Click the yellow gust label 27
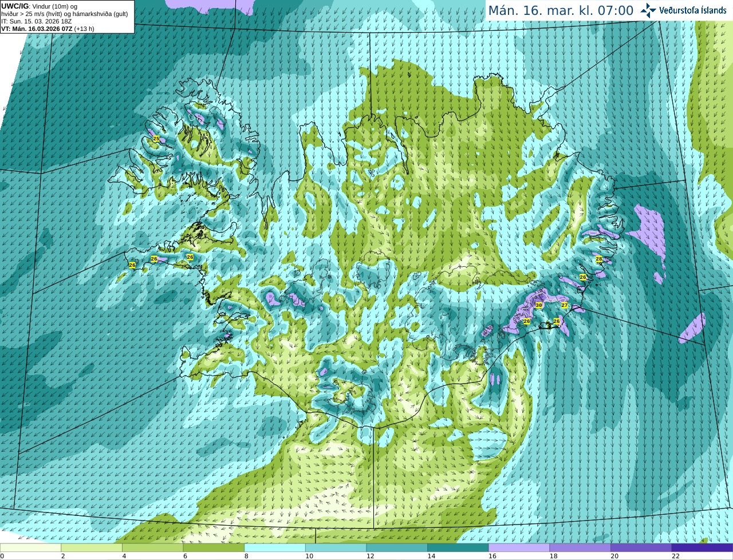733x560 pixels. click(564, 305)
